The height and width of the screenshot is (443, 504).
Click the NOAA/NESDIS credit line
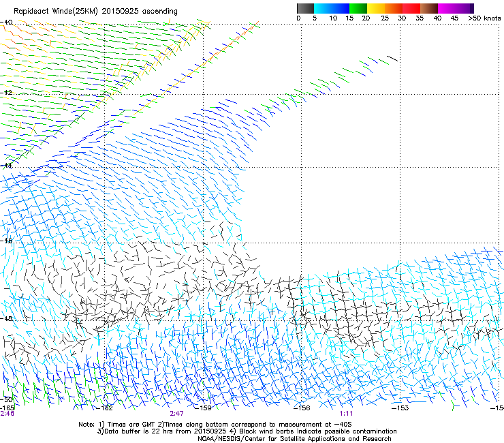tap(294, 438)
